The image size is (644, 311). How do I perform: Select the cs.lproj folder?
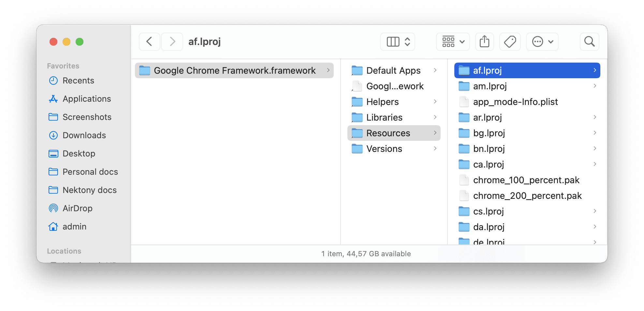[527, 211]
